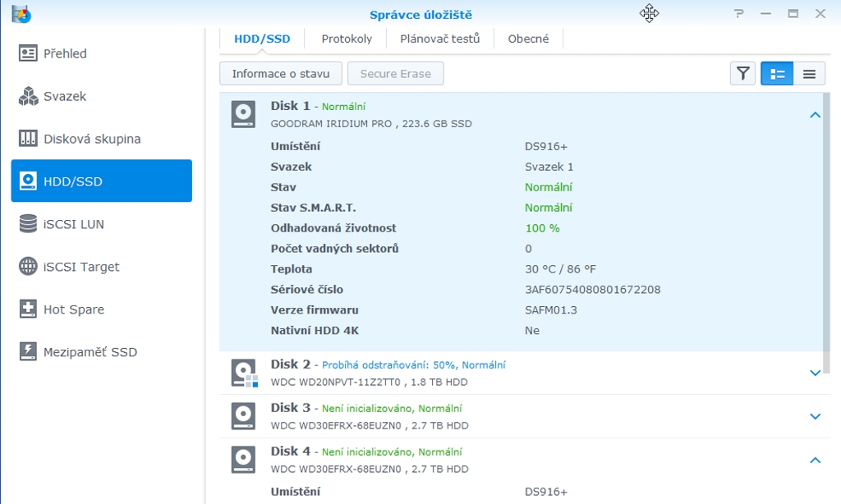Screen dimensions: 841x504
Task: Switch to detailed list view
Action: coord(777,74)
